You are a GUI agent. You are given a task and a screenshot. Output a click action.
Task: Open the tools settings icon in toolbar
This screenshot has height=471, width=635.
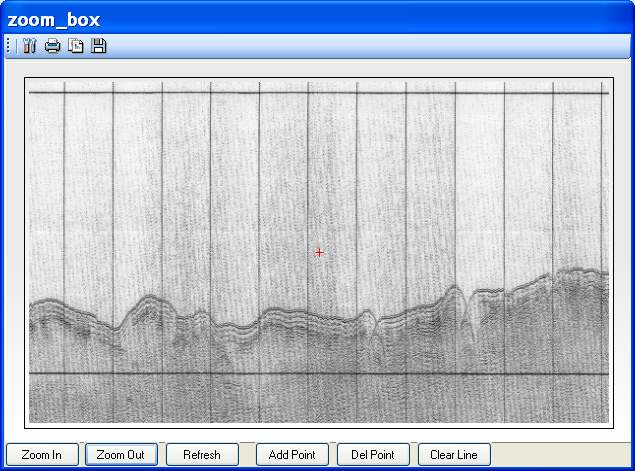(x=29, y=46)
